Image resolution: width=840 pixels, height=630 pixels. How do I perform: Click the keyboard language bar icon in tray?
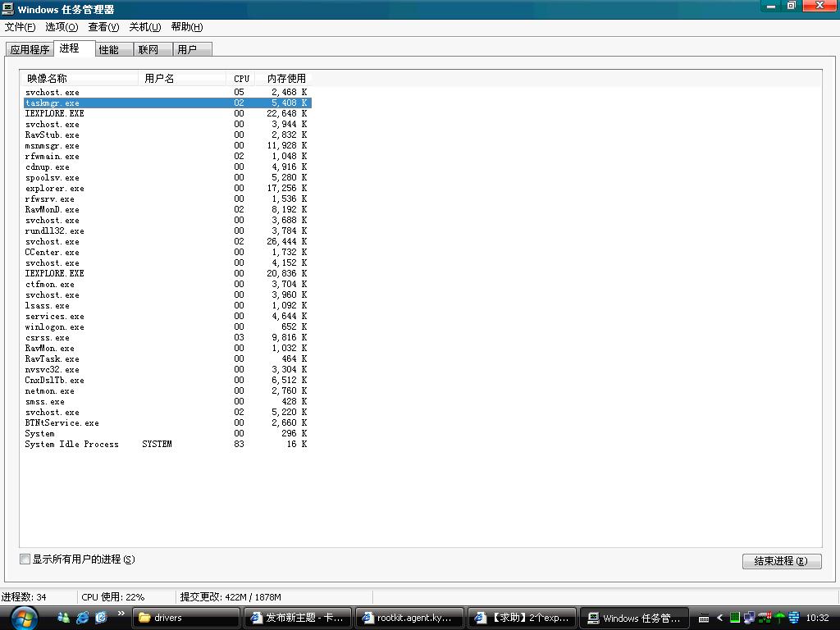(704, 619)
